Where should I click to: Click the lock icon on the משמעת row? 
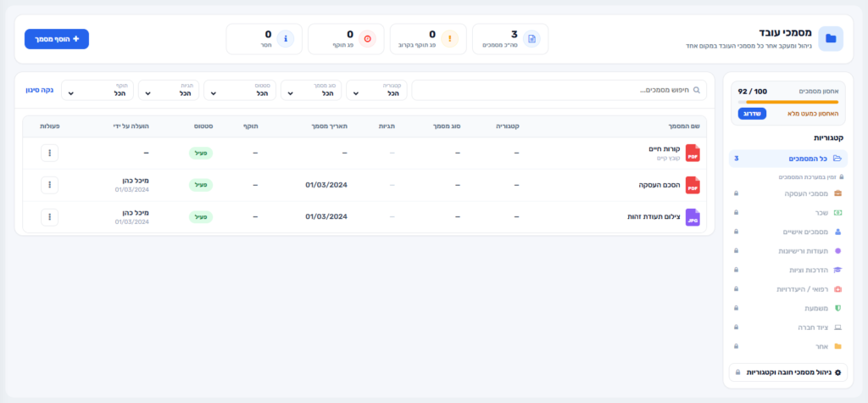tap(737, 308)
